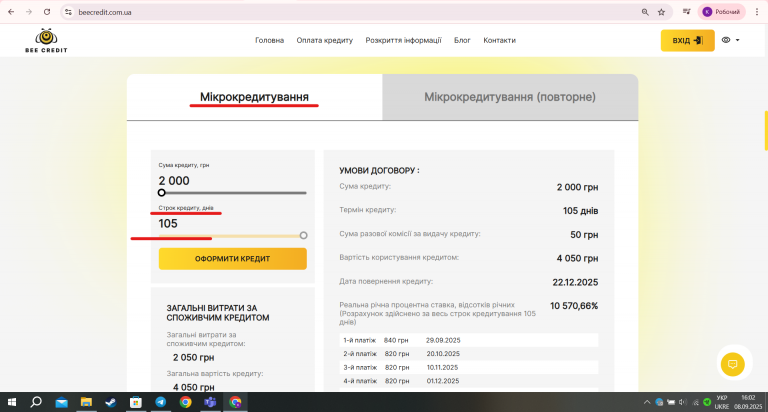
Task: Click the Сума кредиту 2 000 грн value
Action: click(x=577, y=188)
